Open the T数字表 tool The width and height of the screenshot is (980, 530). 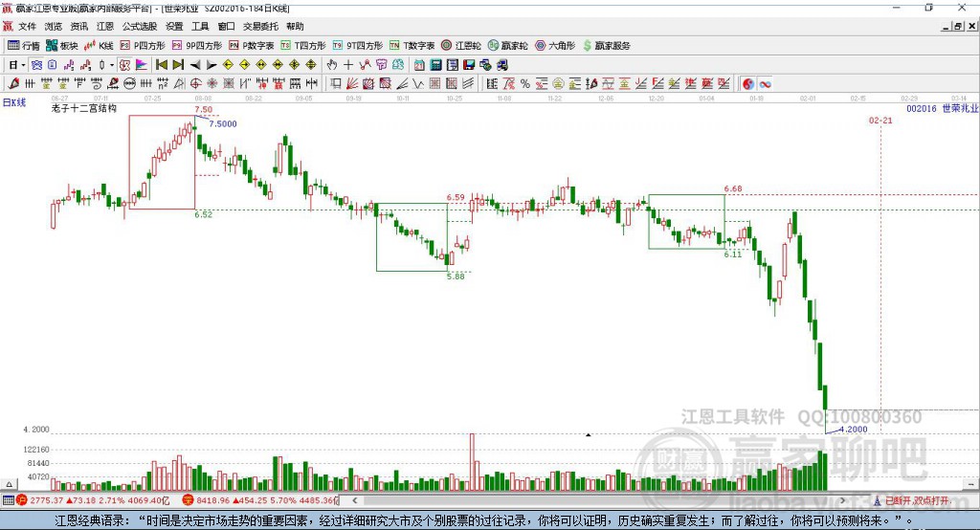(412, 46)
